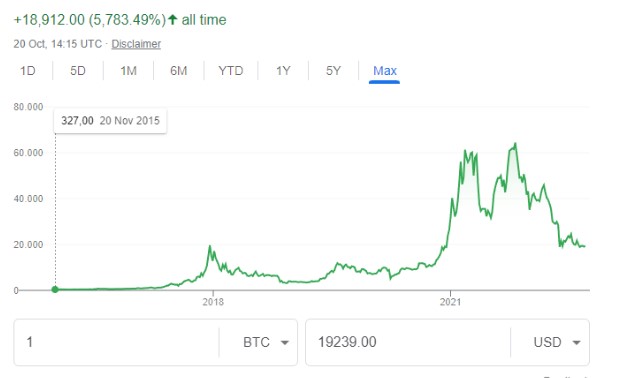Click the green start-point marker on chart
Screen dimensions: 624x378
pos(55,289)
